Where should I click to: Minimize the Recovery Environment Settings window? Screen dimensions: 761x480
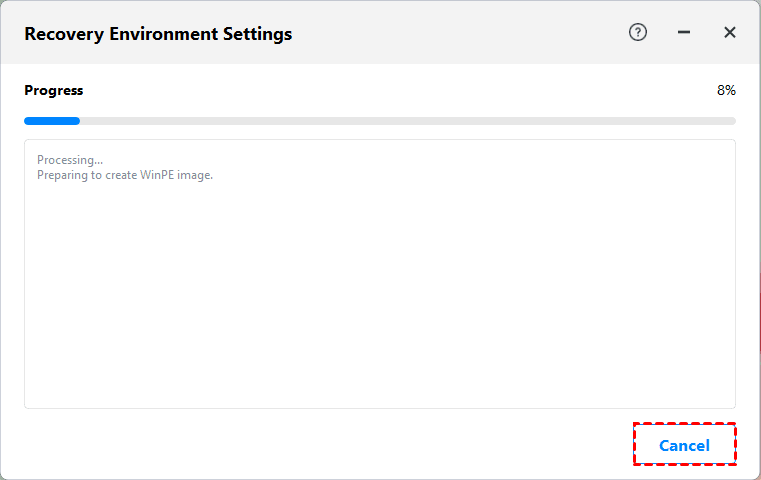684,32
